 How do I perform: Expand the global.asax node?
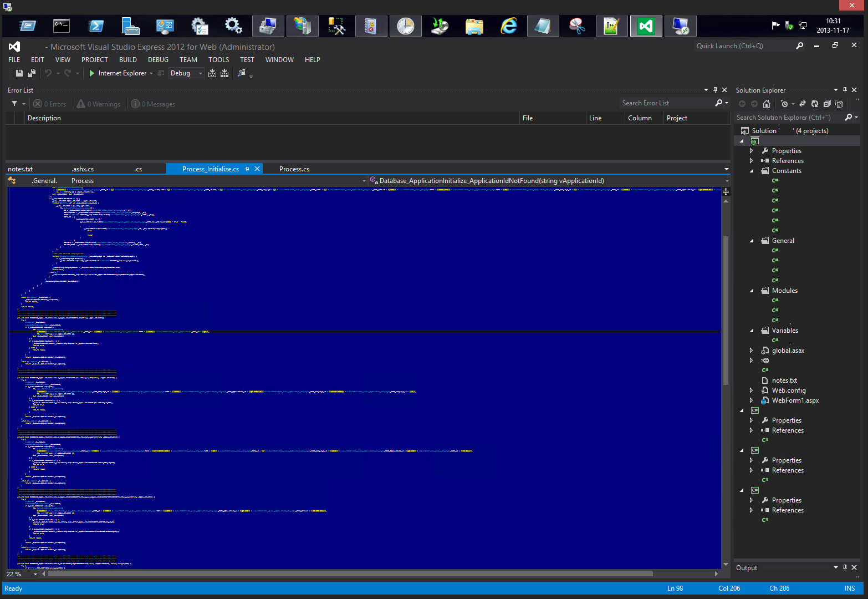click(x=752, y=351)
